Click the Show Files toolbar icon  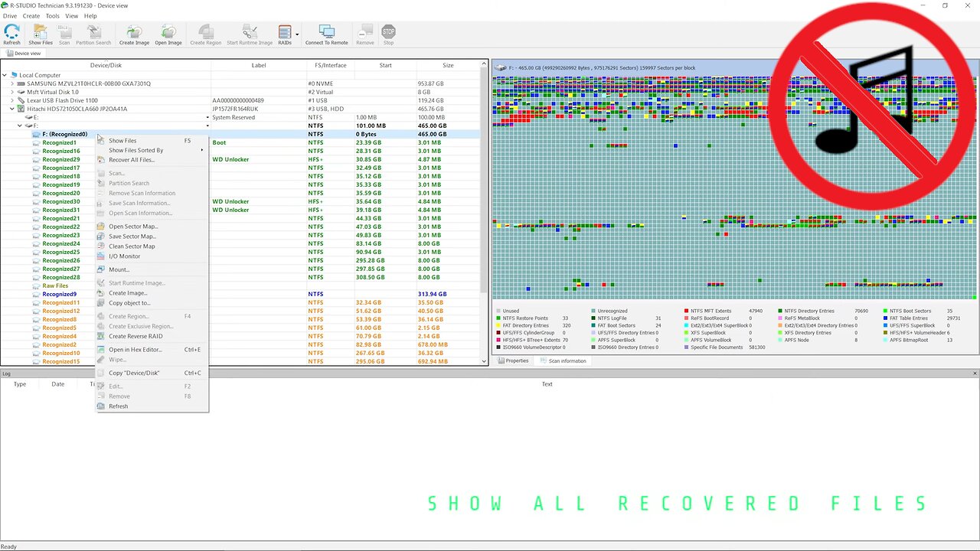tap(41, 34)
